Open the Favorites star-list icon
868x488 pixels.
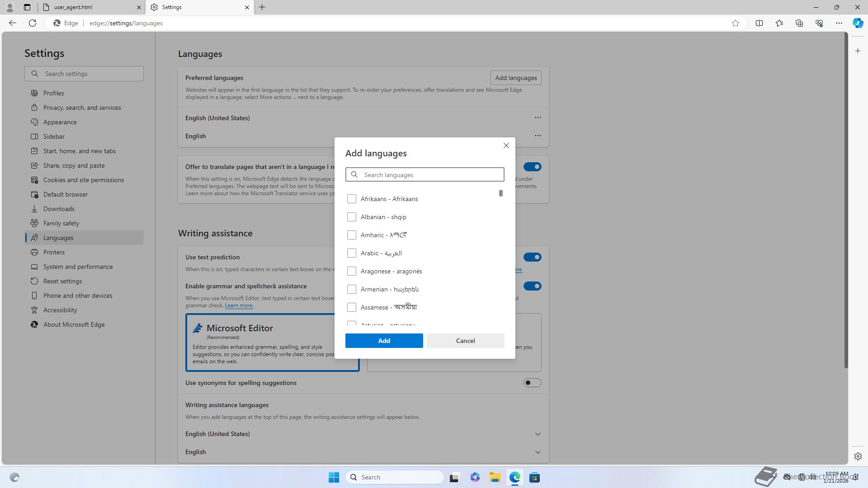[x=779, y=23]
